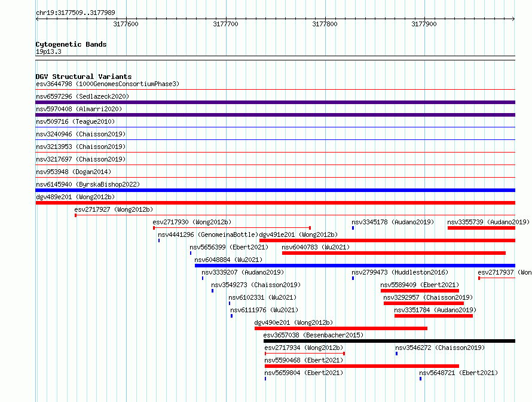Click the nsv5590468 Ebert2021 red bar
The width and height of the screenshot is (532, 402).
click(x=362, y=366)
